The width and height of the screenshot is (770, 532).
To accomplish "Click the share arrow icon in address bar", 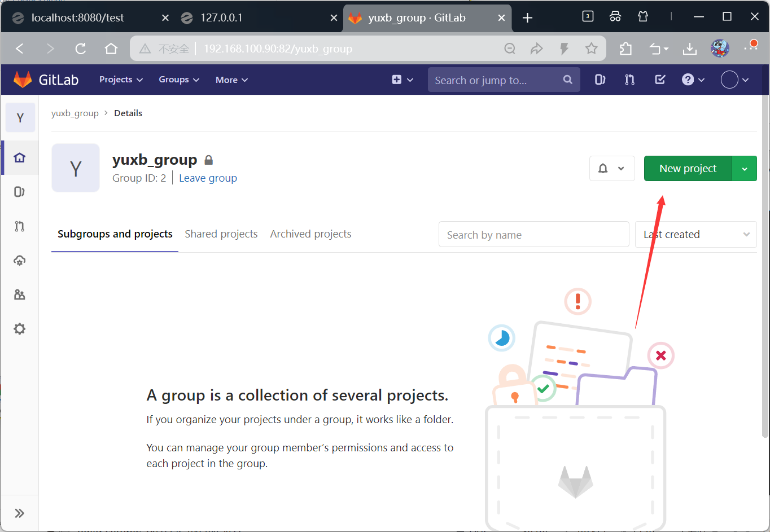I will point(537,49).
